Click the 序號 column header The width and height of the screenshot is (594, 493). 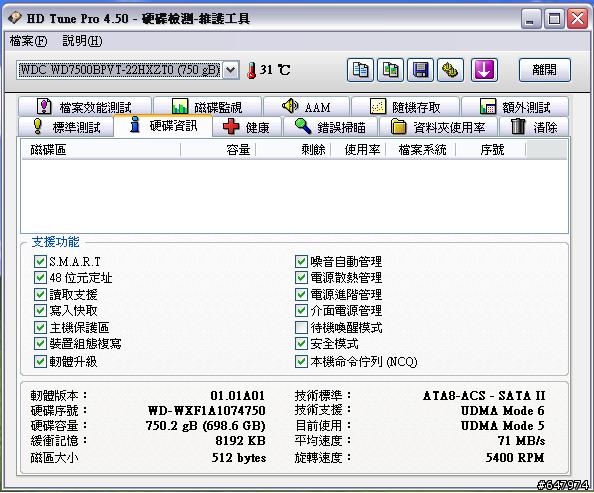(x=491, y=150)
